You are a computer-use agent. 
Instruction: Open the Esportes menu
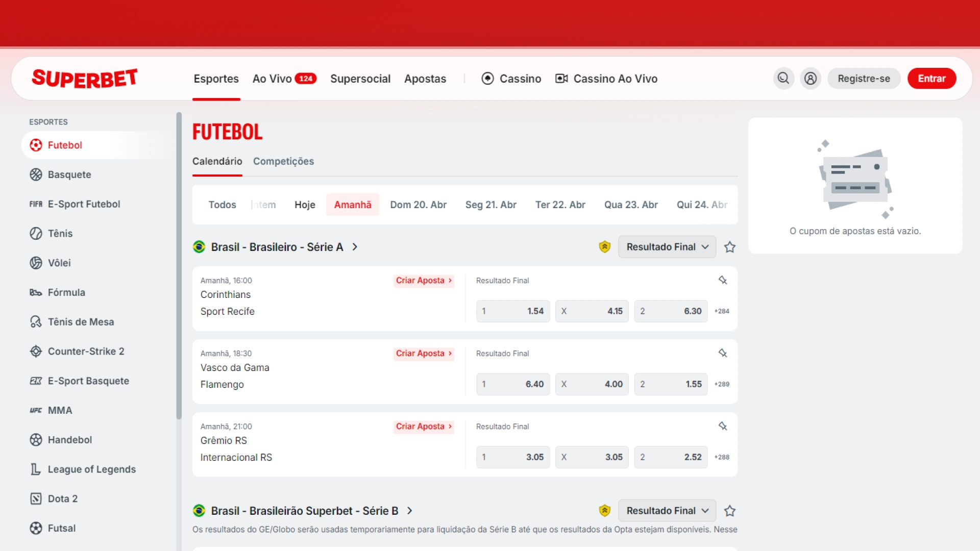[x=216, y=79]
